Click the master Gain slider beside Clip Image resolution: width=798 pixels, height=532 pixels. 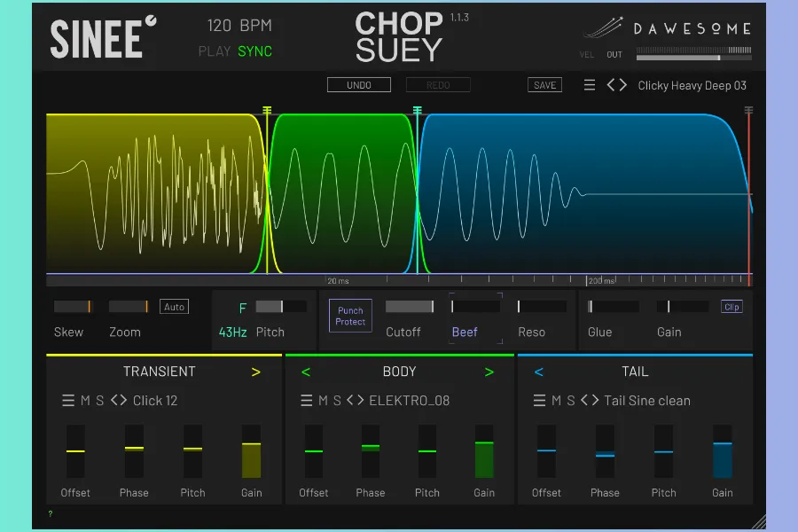[683, 307]
